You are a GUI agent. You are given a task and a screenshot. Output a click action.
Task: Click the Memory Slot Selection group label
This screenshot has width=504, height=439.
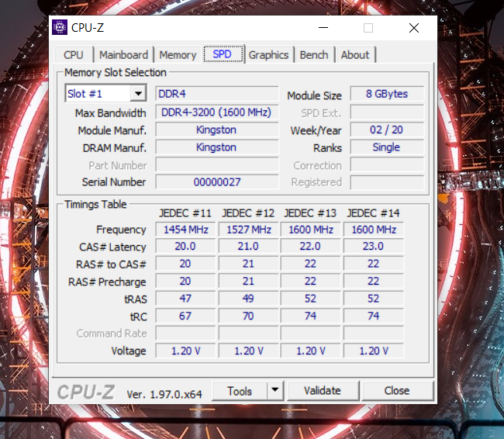click(116, 73)
